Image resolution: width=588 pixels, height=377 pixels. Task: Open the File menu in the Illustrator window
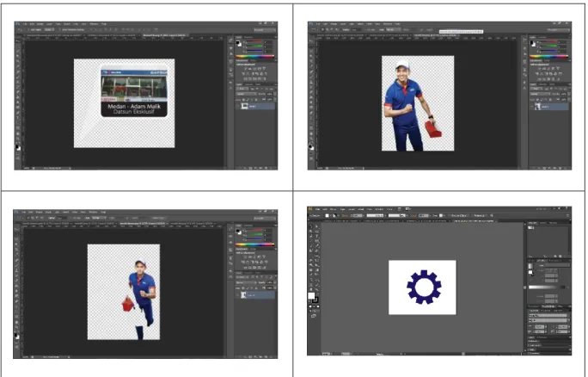pyautogui.click(x=317, y=209)
